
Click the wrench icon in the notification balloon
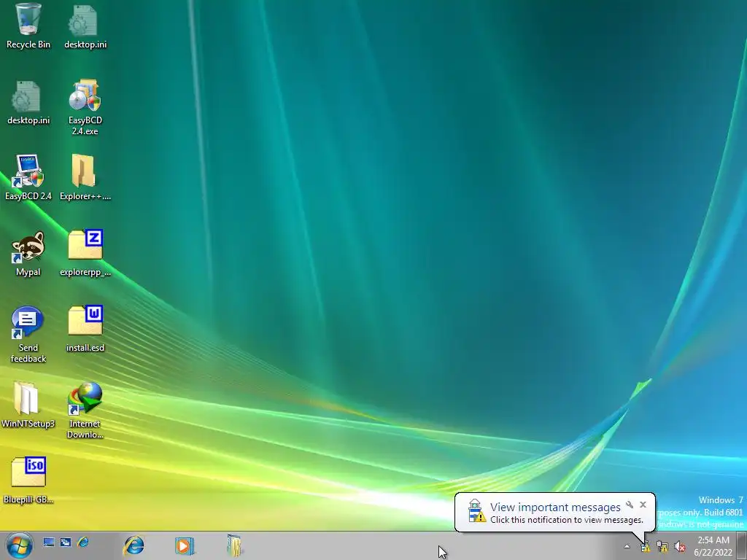point(630,505)
